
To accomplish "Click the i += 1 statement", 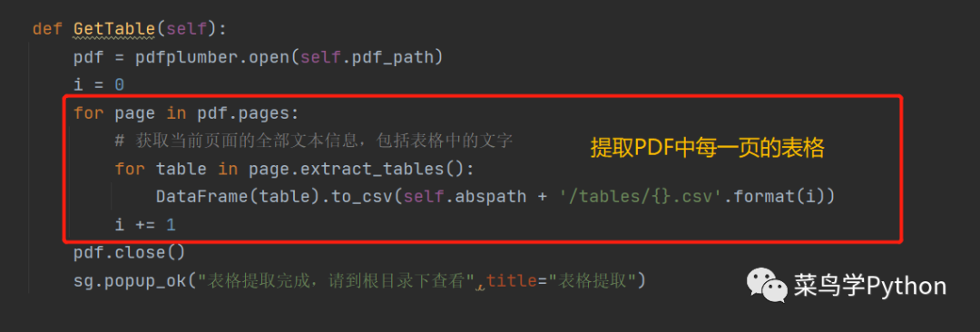I will pyautogui.click(x=145, y=224).
